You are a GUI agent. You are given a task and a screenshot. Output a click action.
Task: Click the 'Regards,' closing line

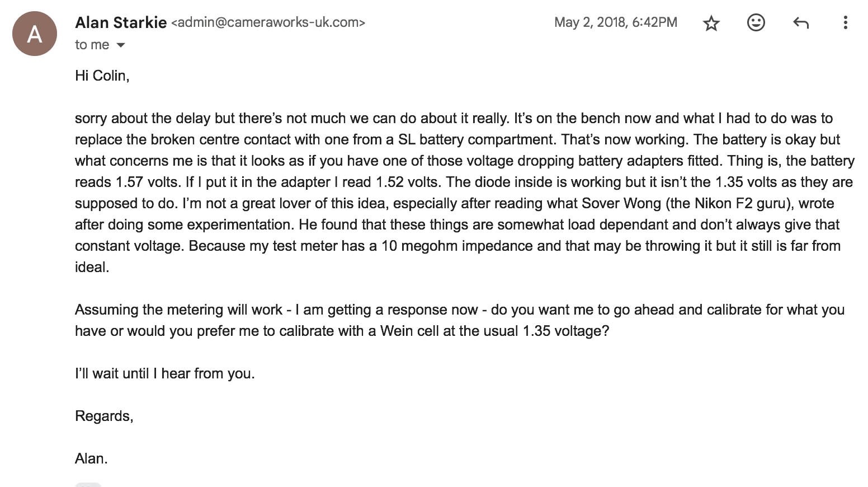pos(104,416)
